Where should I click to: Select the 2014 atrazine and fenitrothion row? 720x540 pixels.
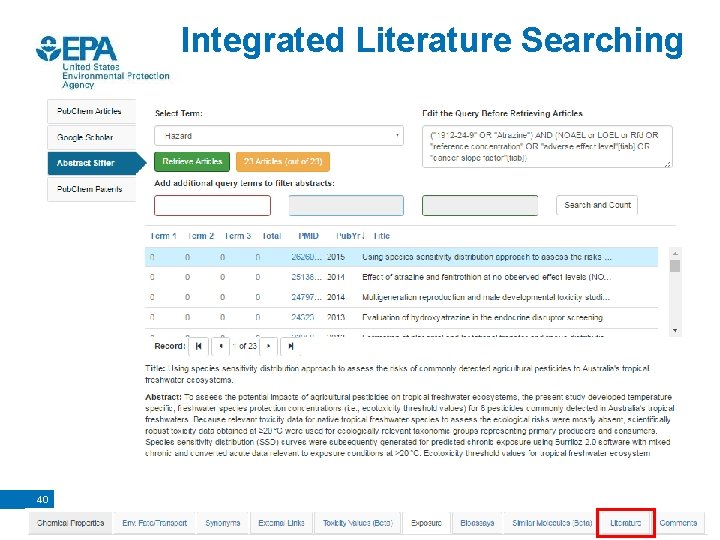coord(401,277)
